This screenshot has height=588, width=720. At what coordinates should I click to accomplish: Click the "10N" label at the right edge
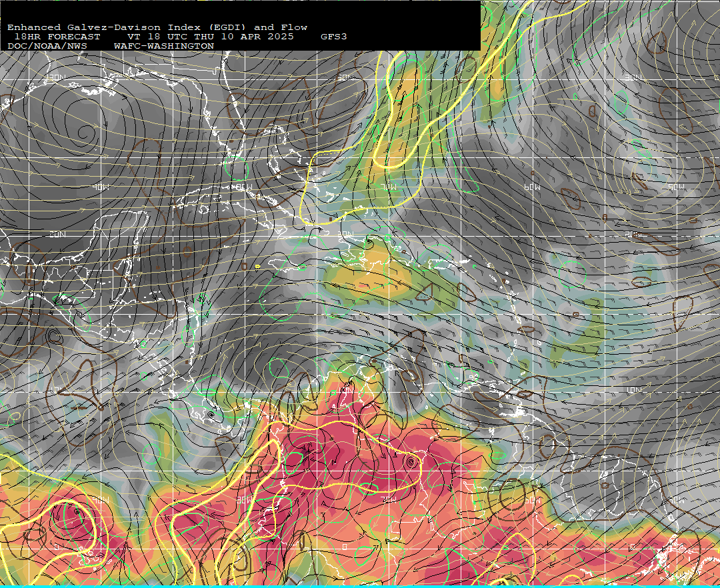633,390
